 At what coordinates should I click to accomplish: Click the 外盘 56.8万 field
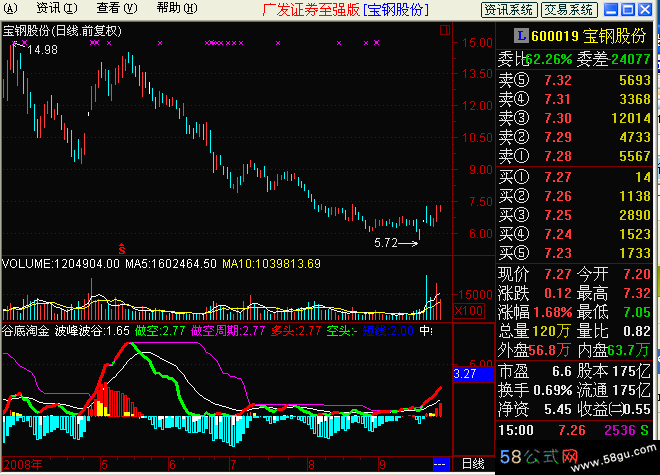point(535,350)
